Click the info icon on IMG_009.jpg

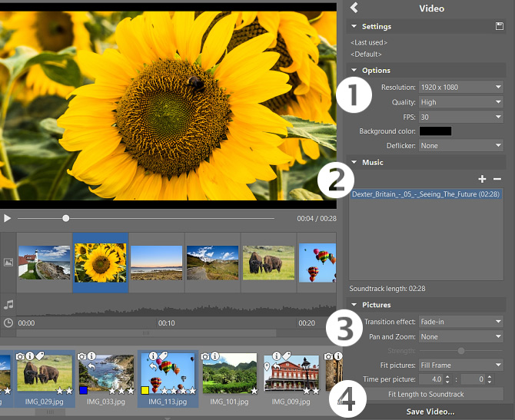point(277,356)
